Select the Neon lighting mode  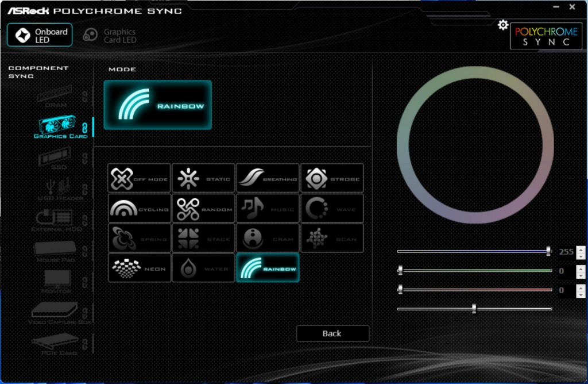point(139,268)
